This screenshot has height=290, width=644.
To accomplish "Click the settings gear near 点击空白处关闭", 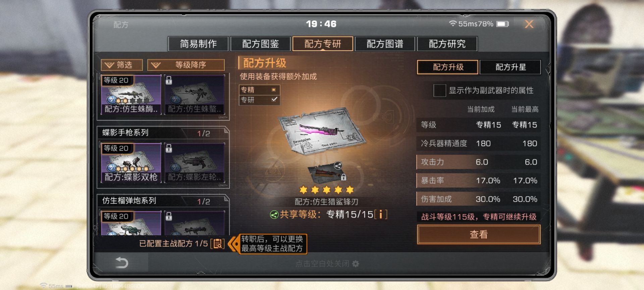I will pyautogui.click(x=356, y=264).
